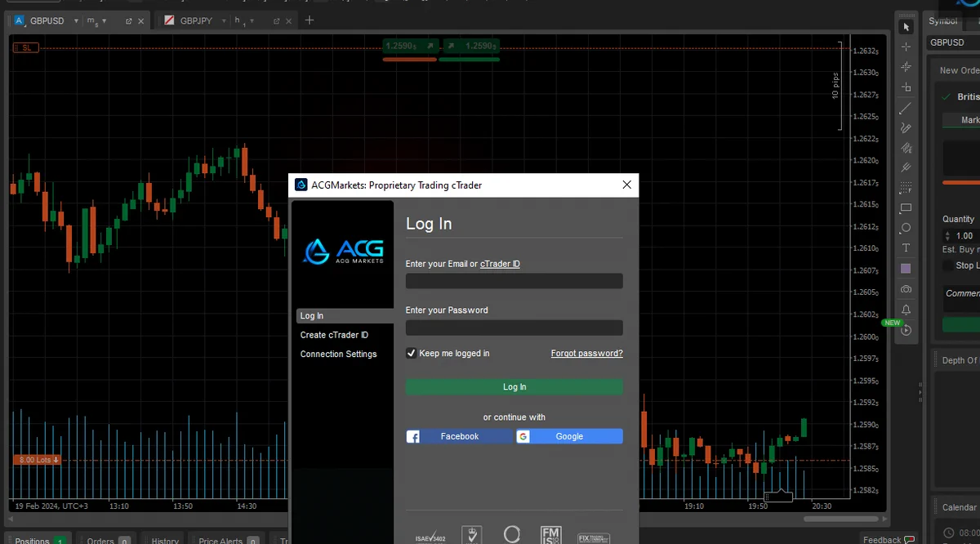
Task: Choose the equidistant channel tool
Action: [x=906, y=148]
